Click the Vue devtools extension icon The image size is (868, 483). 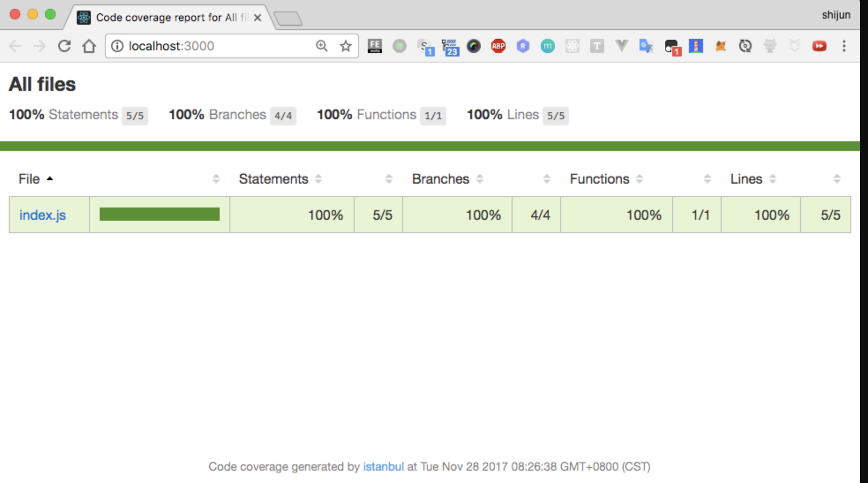[x=621, y=46]
